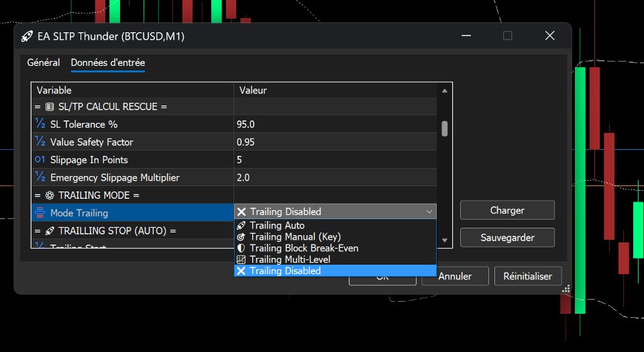
Task: Choose Trailing Multi-Level option
Action: point(335,259)
